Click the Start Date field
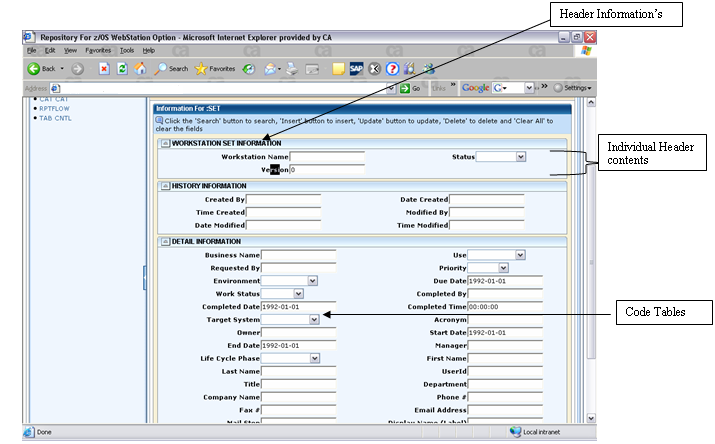This screenshot has width=715, height=444. tap(505, 332)
